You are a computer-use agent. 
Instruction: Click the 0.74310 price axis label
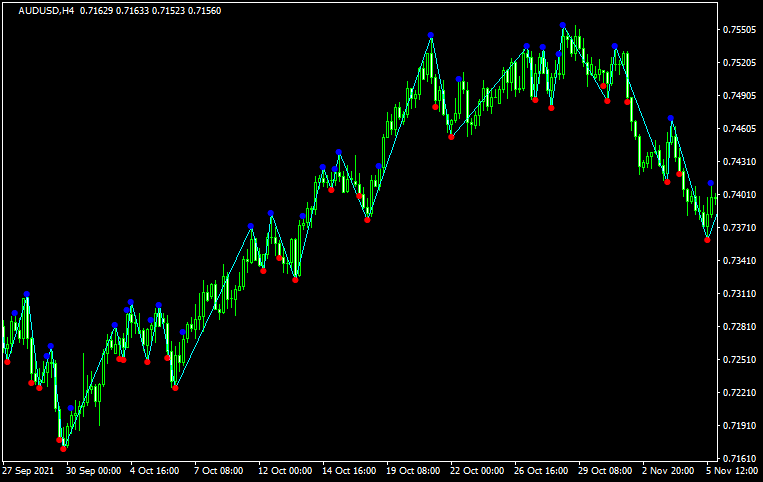740,162
